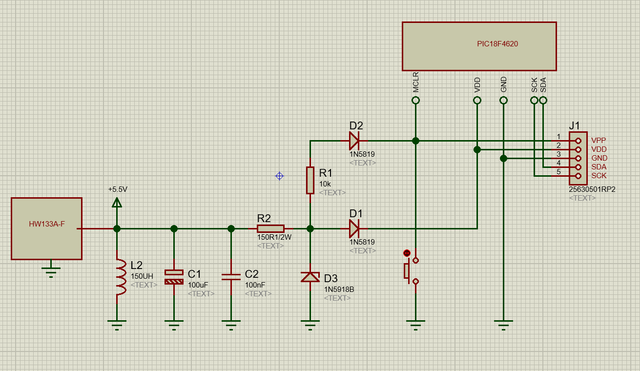
Task: Select the PIC18F4620 microcontroller block
Action: 479,46
